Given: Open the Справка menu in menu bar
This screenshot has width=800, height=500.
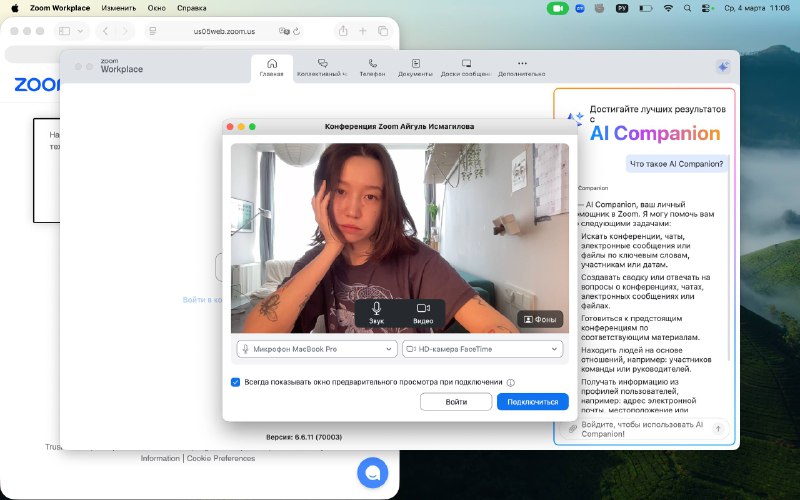Looking at the screenshot, I should tap(191, 7).
